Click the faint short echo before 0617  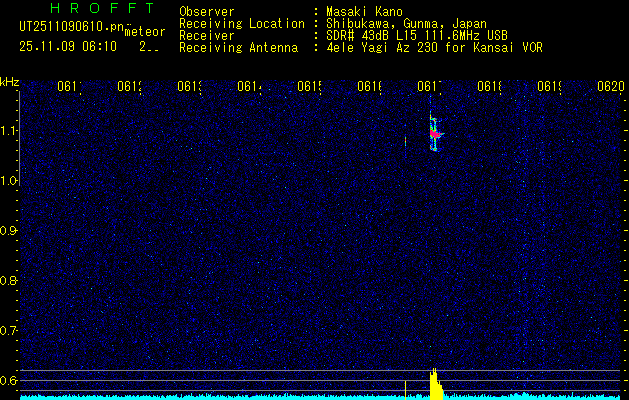pos(405,143)
